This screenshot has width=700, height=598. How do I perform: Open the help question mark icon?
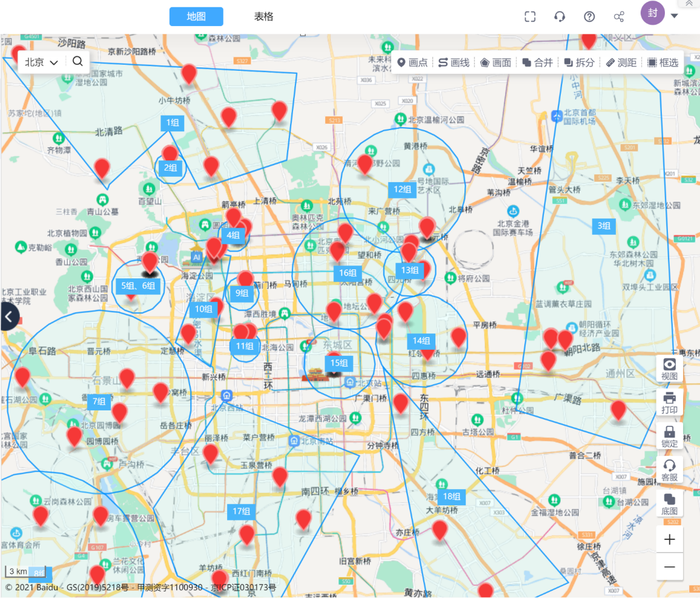click(x=589, y=16)
